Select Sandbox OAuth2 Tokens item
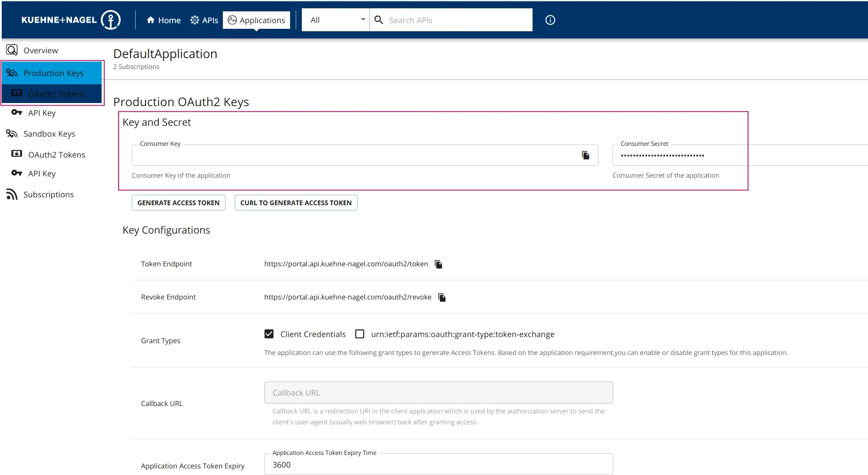Image resolution: width=868 pixels, height=475 pixels. [56, 155]
